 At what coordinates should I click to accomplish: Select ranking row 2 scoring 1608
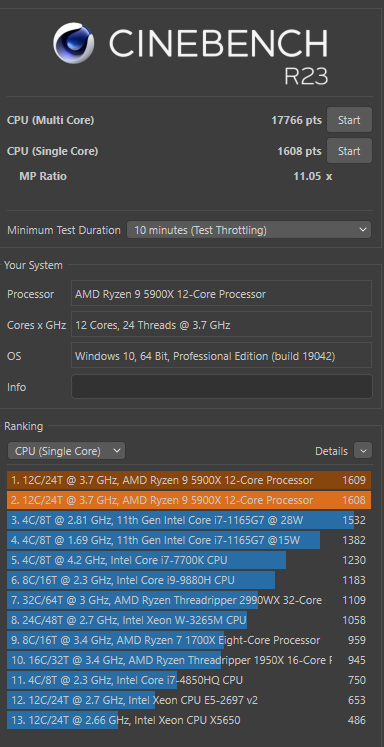[189, 500]
